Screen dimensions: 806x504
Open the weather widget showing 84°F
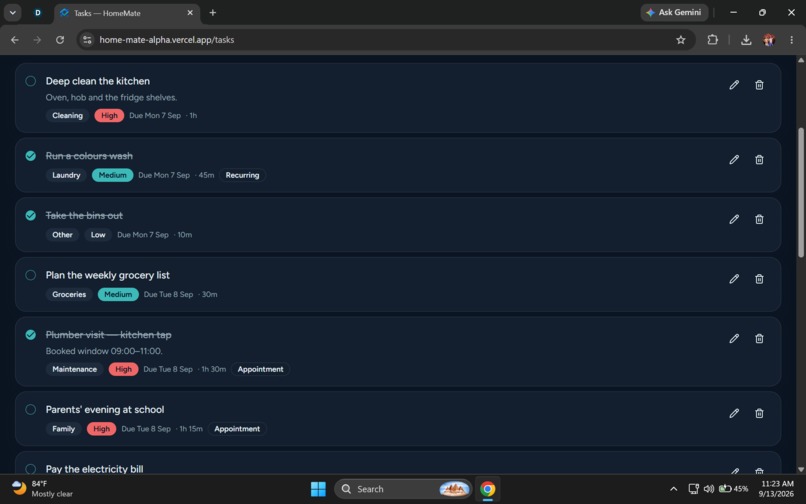(42, 489)
